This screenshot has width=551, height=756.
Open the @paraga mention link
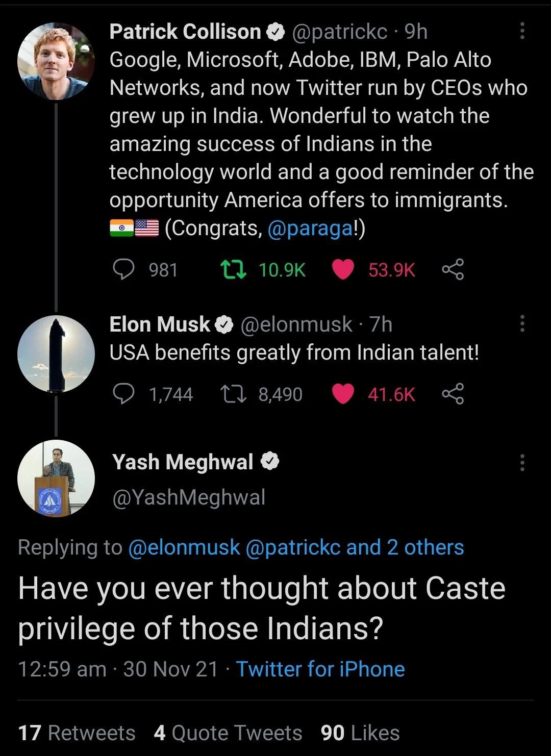[x=310, y=228]
